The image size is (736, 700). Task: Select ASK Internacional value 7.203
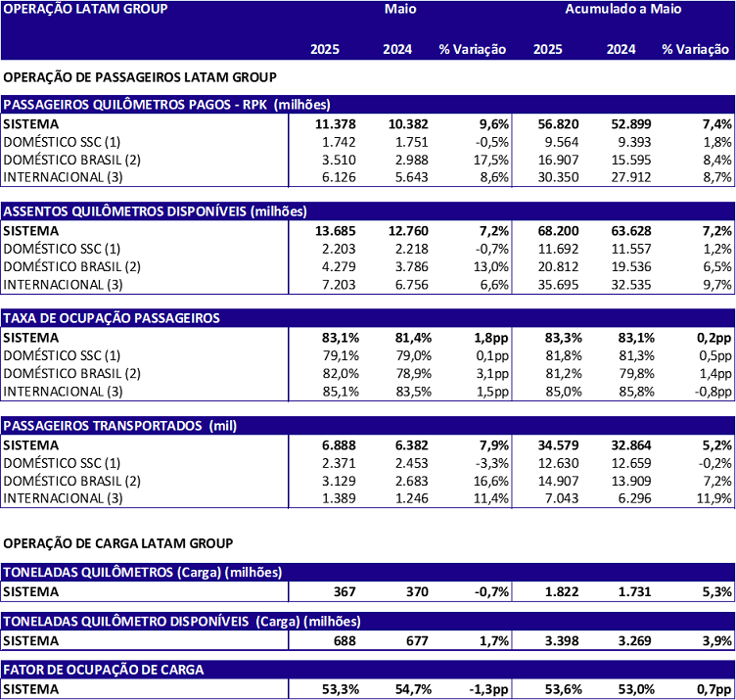(x=339, y=285)
